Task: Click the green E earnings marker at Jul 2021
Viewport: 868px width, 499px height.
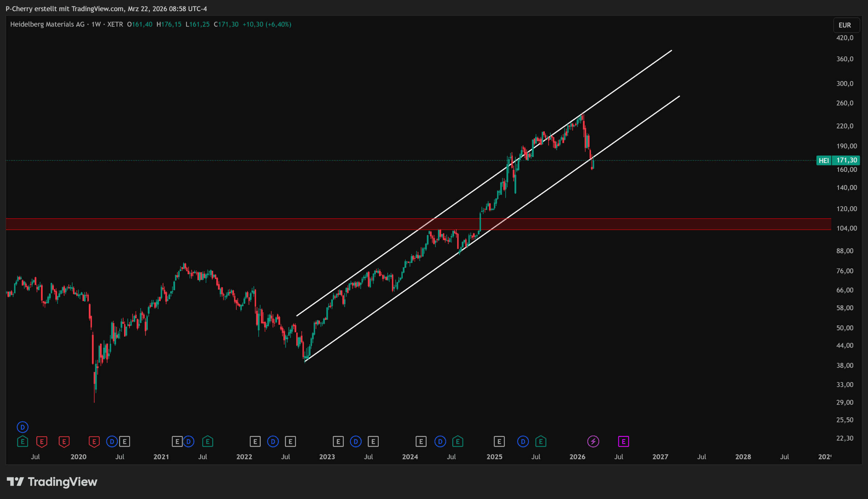Action: click(208, 441)
